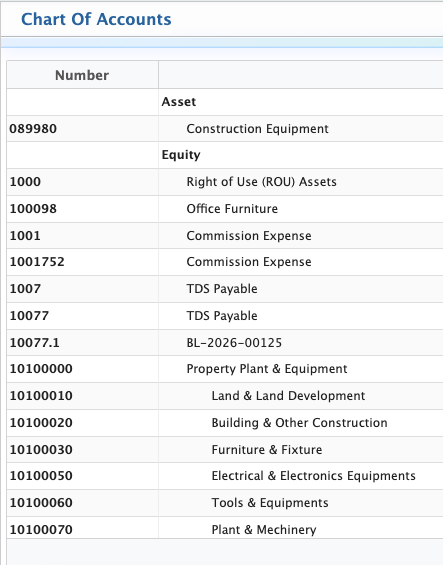Viewport: 443px width, 565px height.
Task: Click account number 1007
Action: 25,289
